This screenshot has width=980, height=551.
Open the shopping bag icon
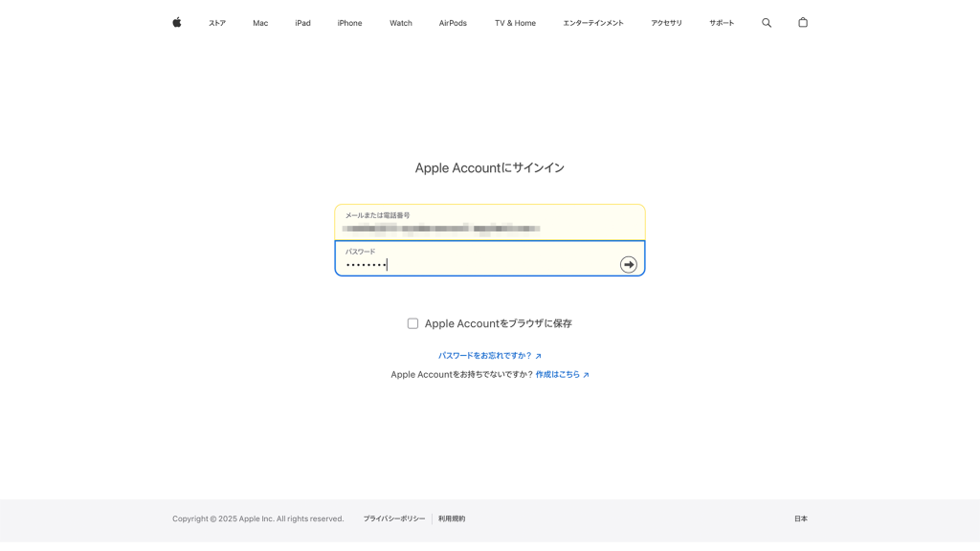tap(803, 23)
